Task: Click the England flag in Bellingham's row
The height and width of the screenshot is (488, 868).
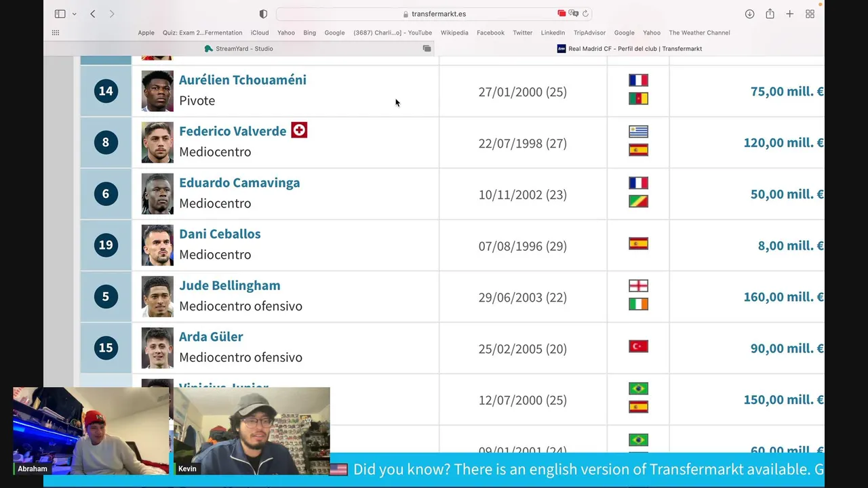Action: click(x=638, y=286)
